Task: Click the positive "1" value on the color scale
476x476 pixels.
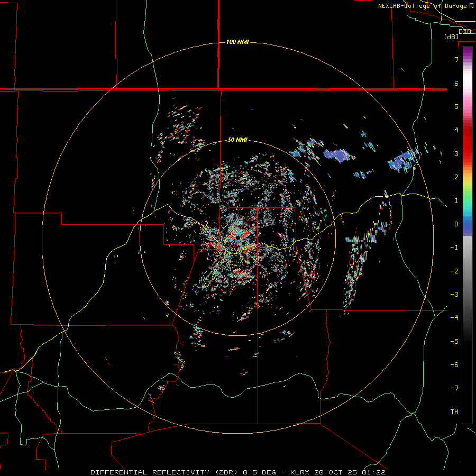Action: 456,200
